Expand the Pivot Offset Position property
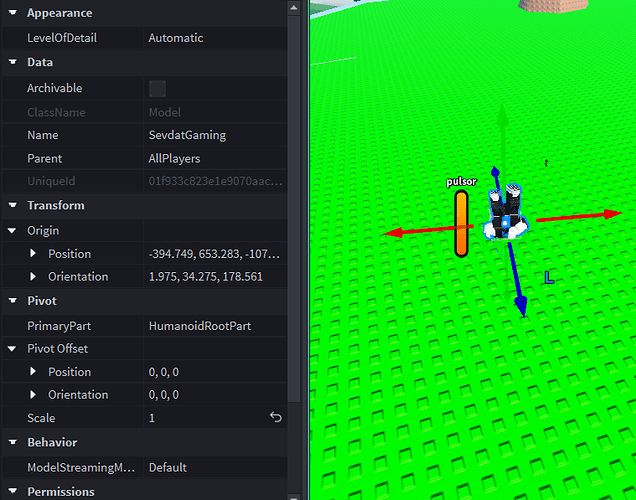 [x=33, y=371]
